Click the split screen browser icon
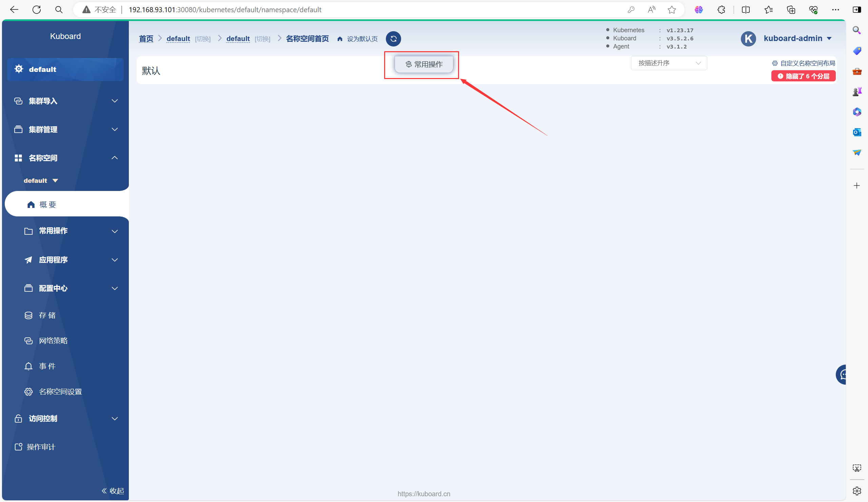Screen dimensions: 868x502 [x=745, y=9]
